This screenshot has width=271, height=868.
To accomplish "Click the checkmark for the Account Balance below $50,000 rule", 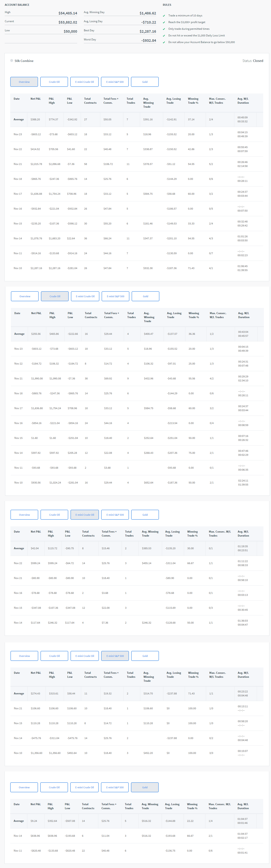I will point(164,42).
